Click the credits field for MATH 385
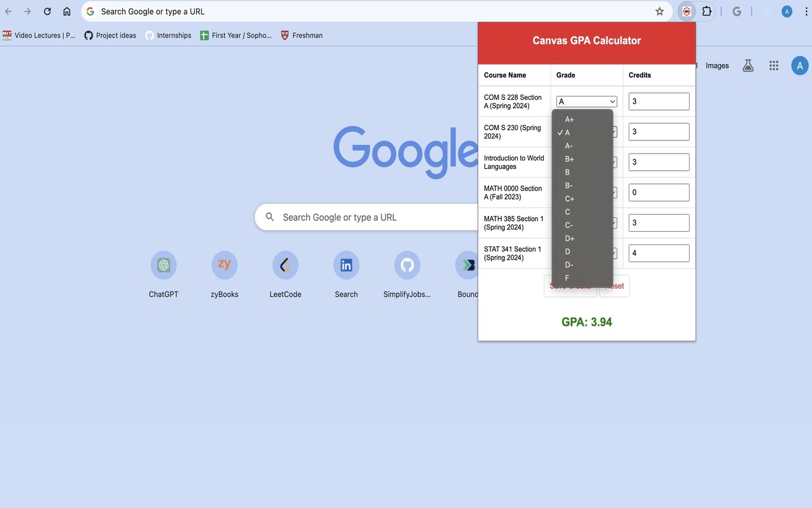 tap(658, 222)
